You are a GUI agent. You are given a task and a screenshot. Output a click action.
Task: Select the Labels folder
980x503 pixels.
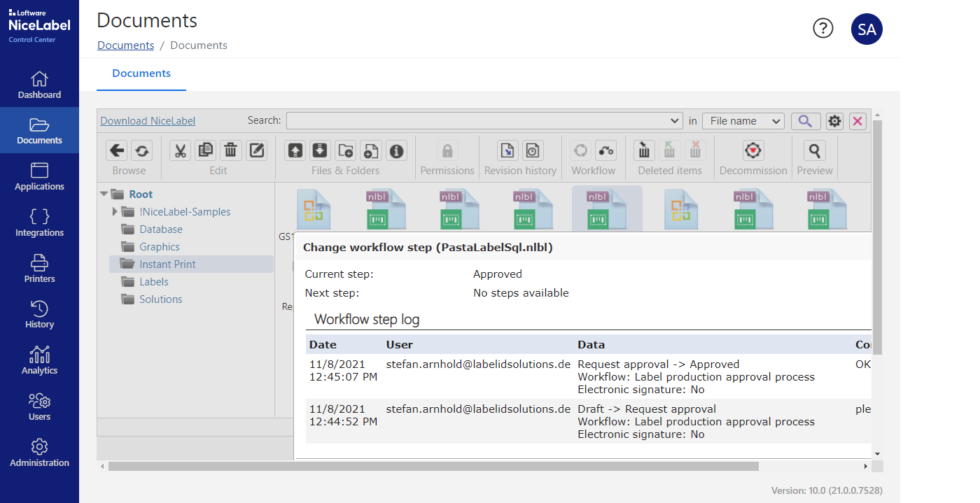[153, 282]
